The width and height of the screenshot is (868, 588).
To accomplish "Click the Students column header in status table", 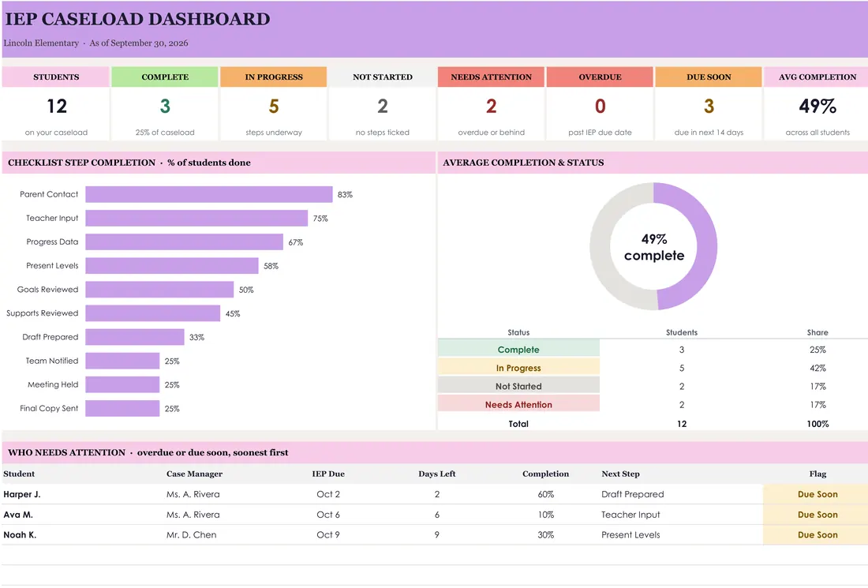I will click(682, 333).
